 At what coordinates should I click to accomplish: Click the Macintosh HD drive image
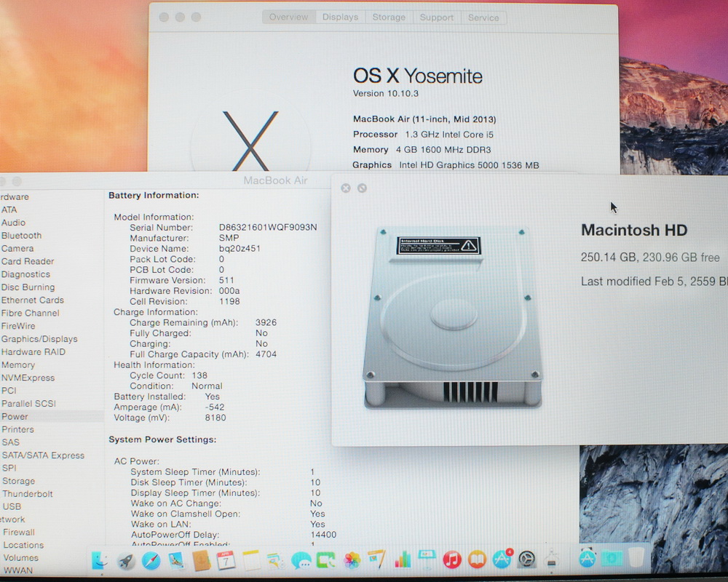coord(453,319)
